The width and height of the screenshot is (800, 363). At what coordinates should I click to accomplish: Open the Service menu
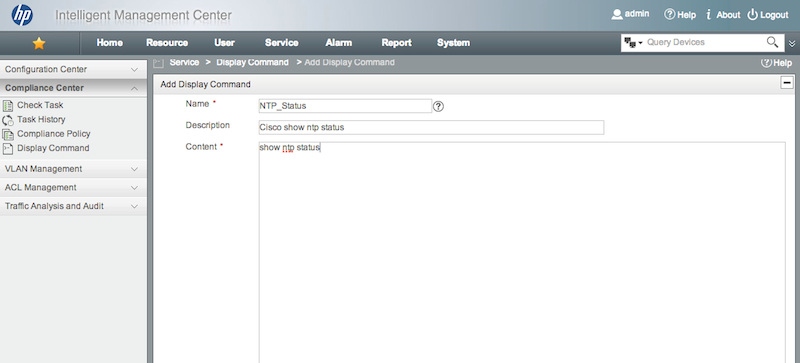[282, 43]
